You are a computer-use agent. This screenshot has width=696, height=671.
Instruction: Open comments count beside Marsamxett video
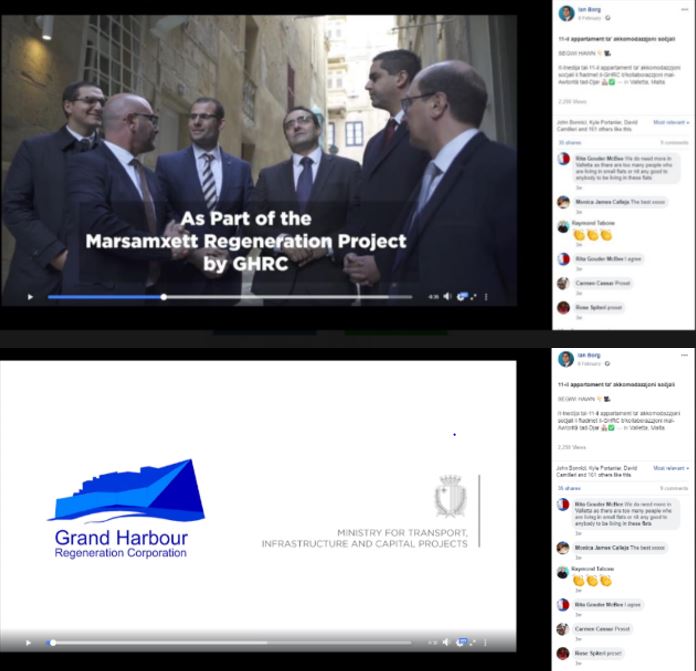674,143
